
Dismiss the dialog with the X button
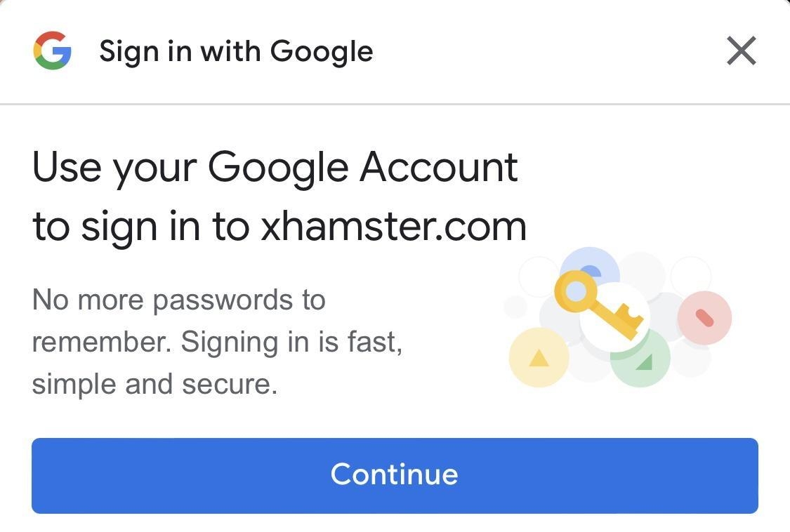pos(741,50)
